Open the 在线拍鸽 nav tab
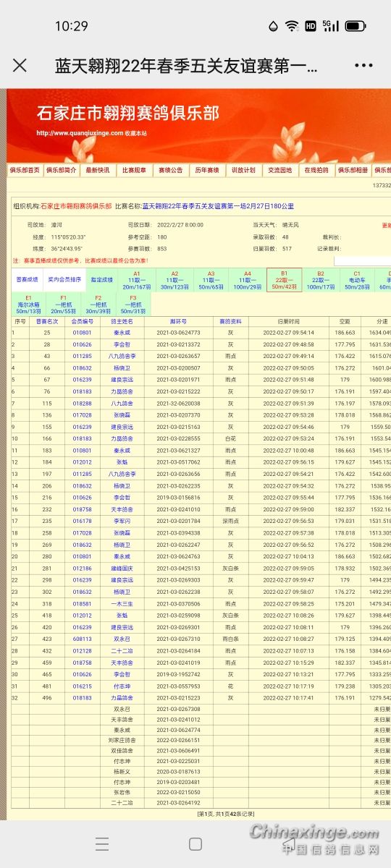 click(x=316, y=171)
